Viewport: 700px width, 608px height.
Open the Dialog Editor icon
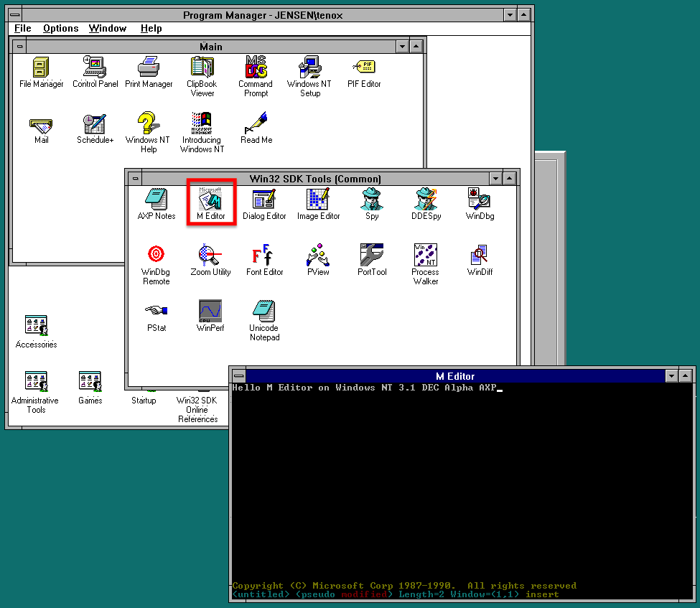264,200
